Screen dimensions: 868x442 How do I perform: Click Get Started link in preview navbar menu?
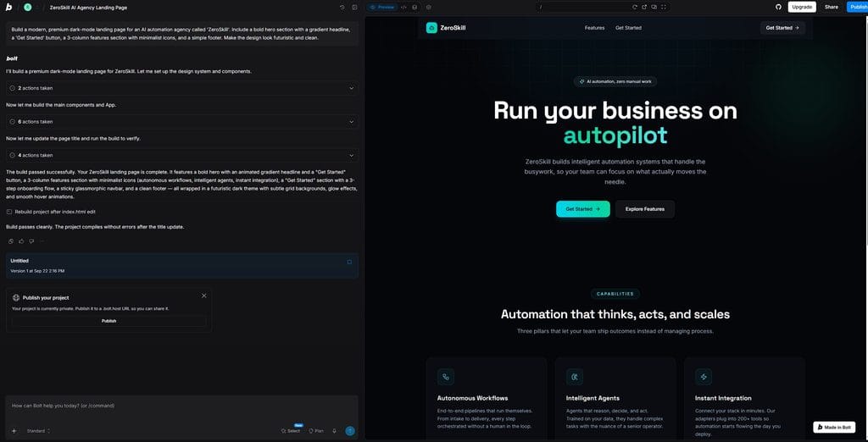coord(628,28)
